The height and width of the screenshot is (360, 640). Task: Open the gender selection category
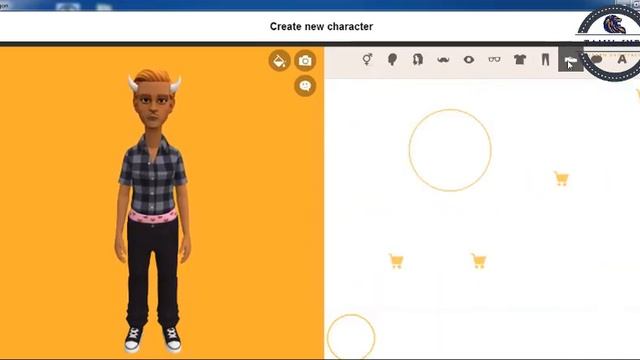coord(367,60)
